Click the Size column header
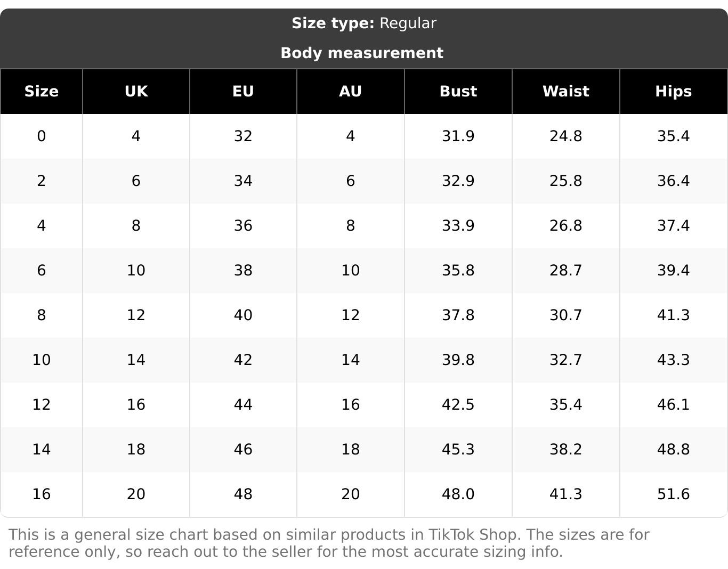The width and height of the screenshot is (728, 569). [42, 92]
